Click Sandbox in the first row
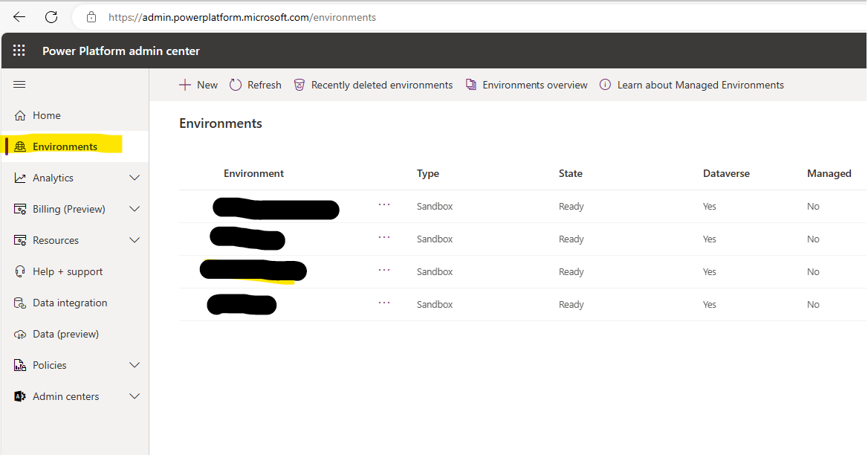868x455 pixels. click(435, 206)
